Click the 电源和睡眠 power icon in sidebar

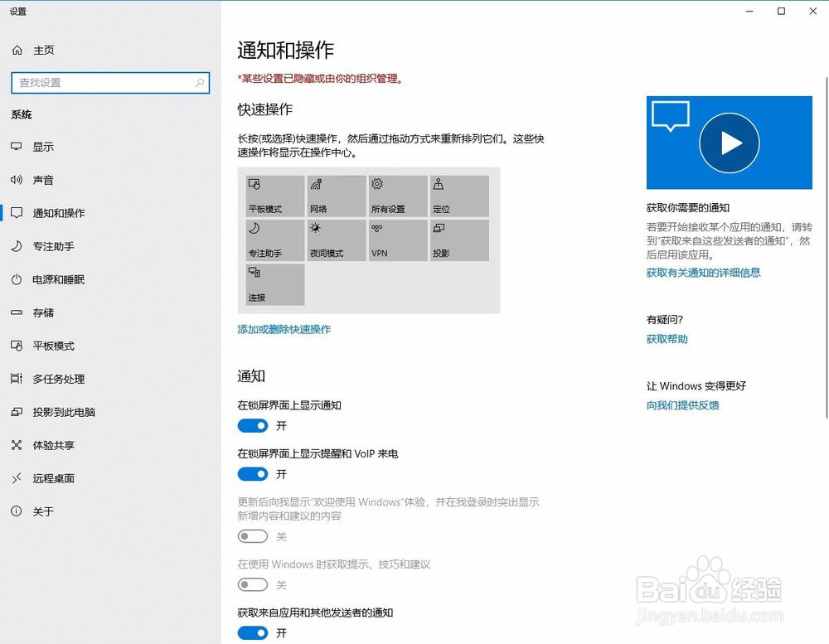[17, 279]
